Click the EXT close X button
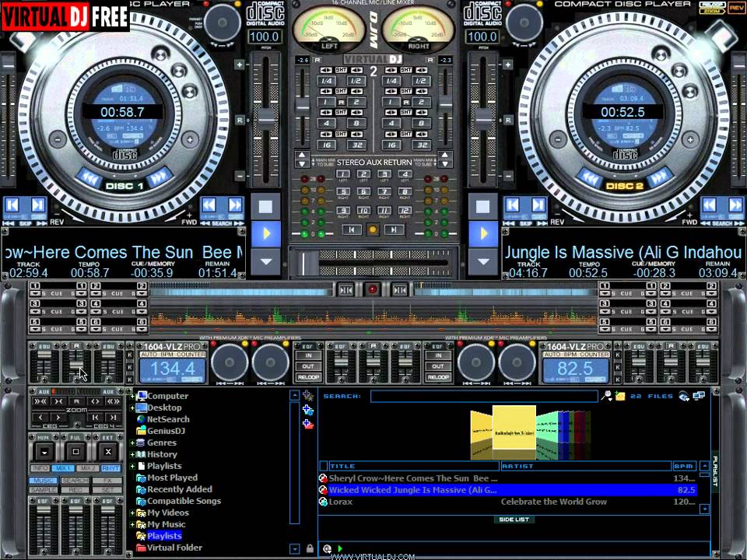The height and width of the screenshot is (560, 747). click(x=108, y=451)
